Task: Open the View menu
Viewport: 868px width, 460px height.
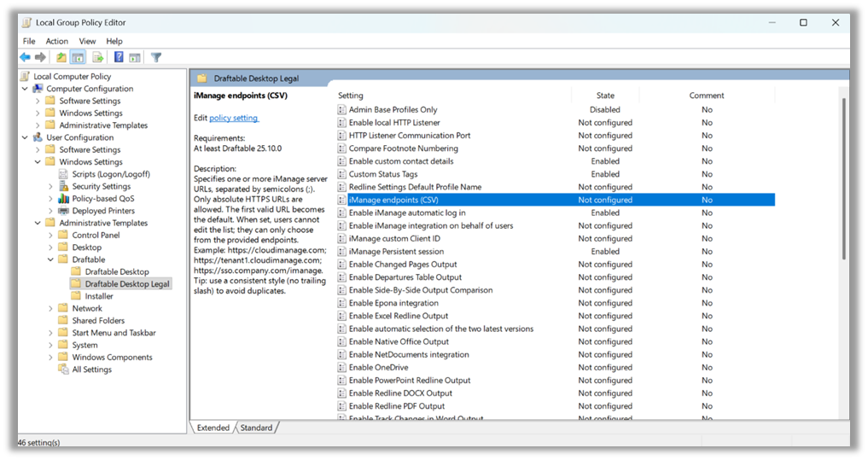Action: tap(87, 41)
